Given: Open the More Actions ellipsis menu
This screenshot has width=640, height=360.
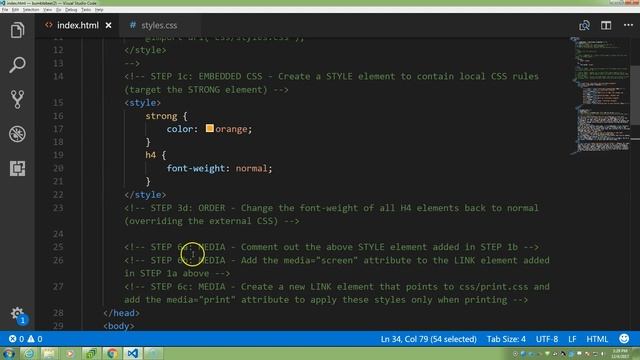Looking at the screenshot, I should [x=628, y=25].
